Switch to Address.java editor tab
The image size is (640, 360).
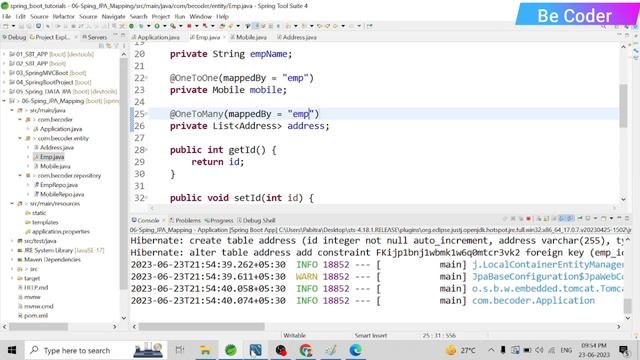(x=299, y=37)
